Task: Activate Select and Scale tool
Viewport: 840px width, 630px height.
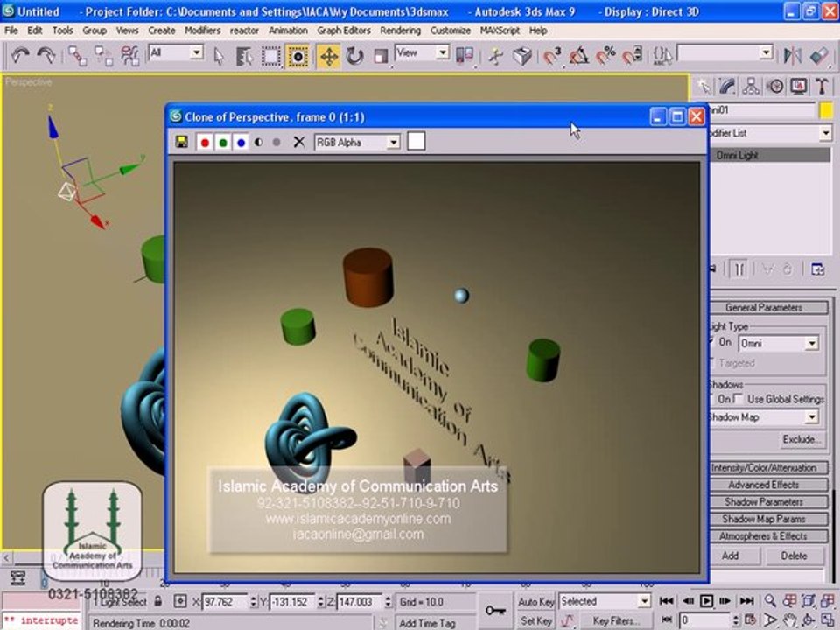Action: click(x=381, y=56)
